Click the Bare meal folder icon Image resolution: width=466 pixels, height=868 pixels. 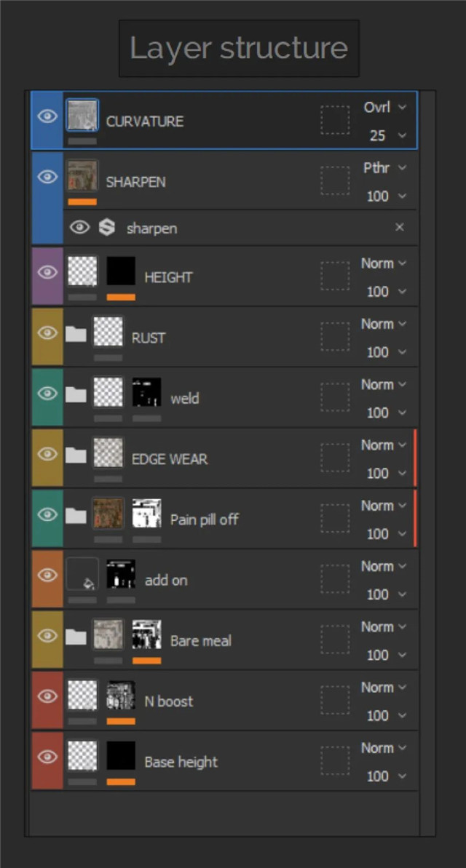tap(76, 637)
